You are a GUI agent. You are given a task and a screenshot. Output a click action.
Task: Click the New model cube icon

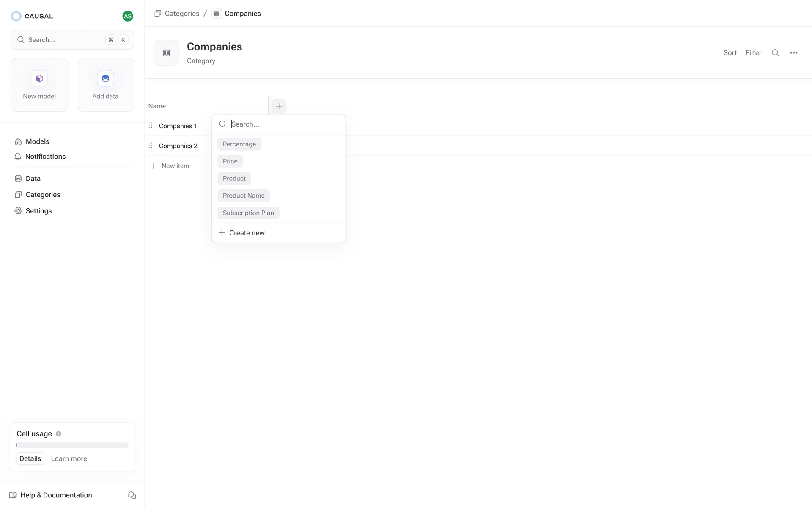pos(39,79)
